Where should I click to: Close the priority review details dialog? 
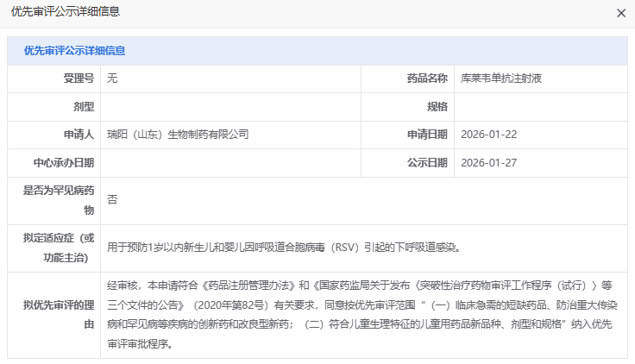pos(620,13)
